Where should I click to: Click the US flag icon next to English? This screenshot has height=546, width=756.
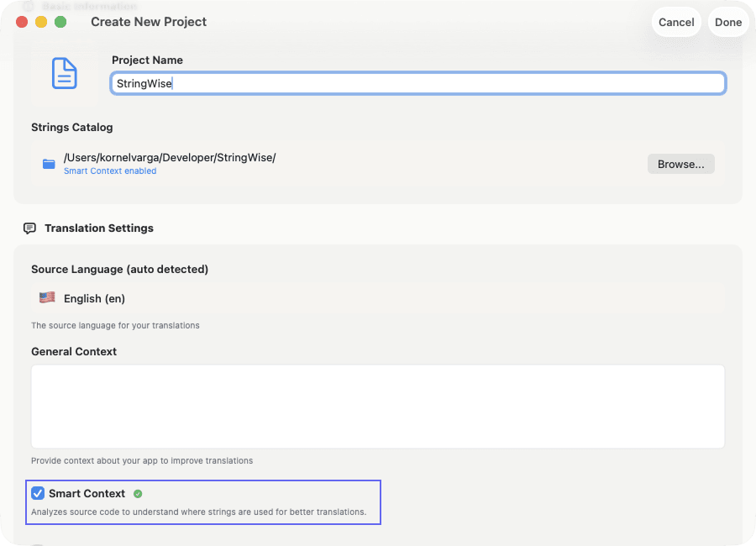47,297
